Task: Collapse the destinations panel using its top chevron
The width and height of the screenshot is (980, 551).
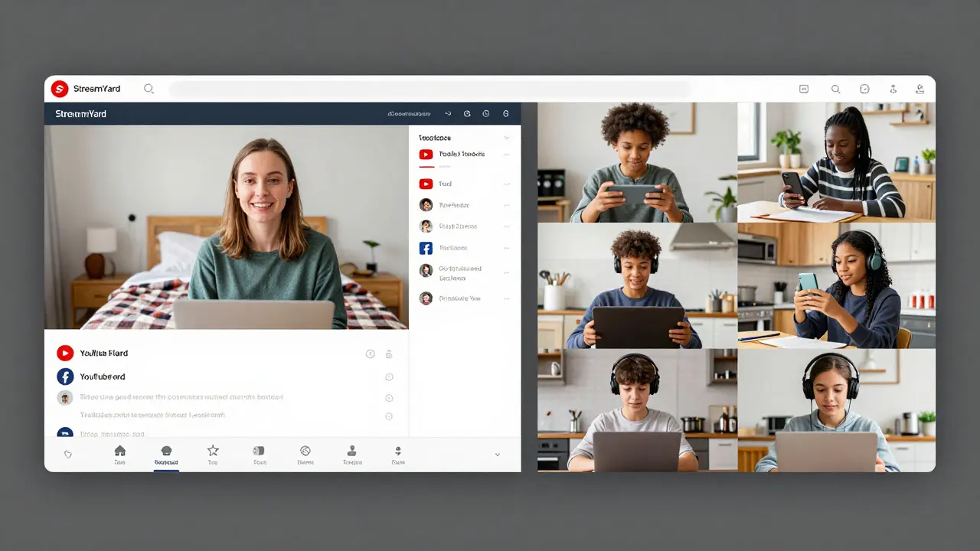Action: [x=507, y=138]
